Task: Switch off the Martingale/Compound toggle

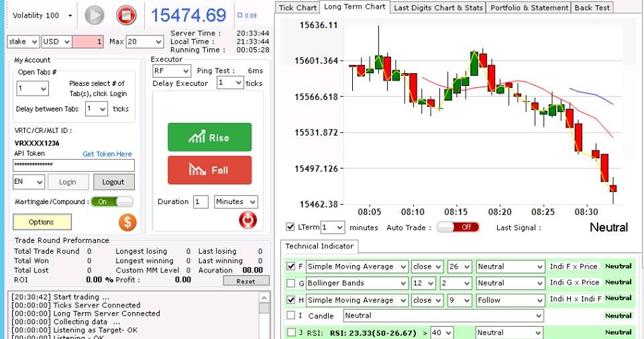Action: (x=112, y=202)
